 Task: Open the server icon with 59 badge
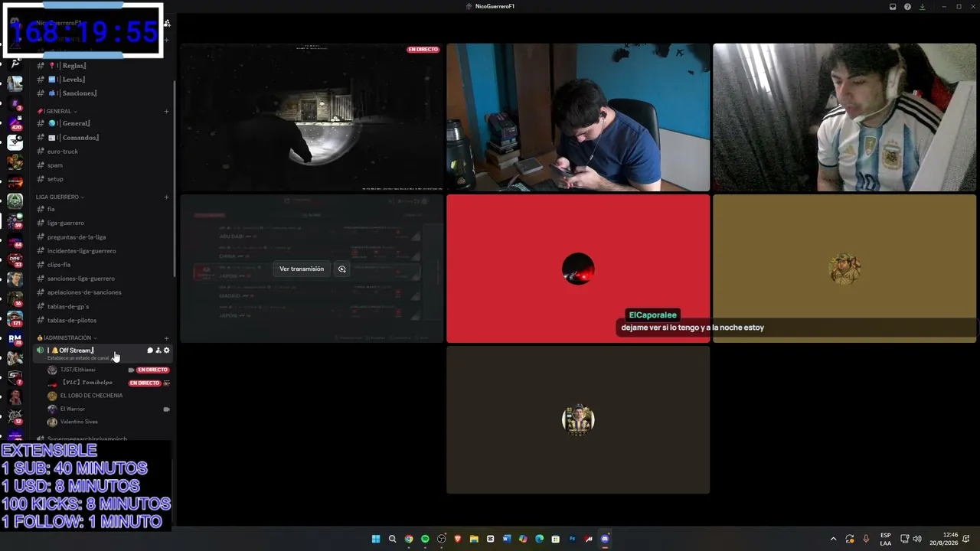tap(15, 221)
